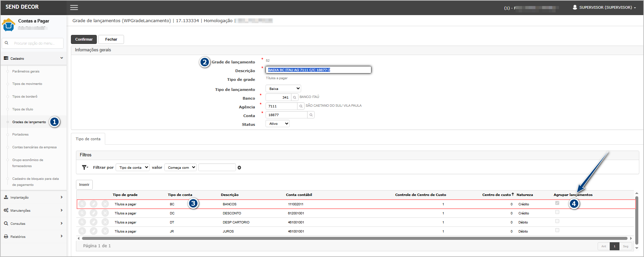Toggle Agrupar lançamentos for DESCONTO row
This screenshot has height=257, width=644.
coord(557,212)
